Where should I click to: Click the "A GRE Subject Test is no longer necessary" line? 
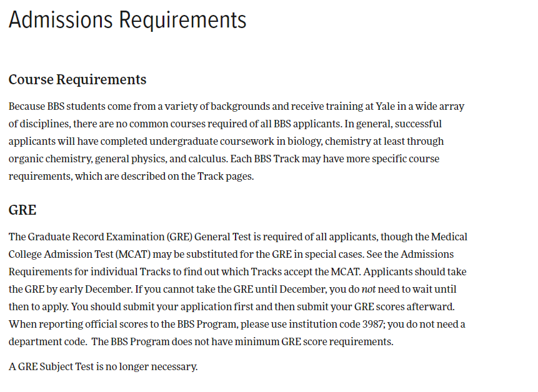point(103,366)
